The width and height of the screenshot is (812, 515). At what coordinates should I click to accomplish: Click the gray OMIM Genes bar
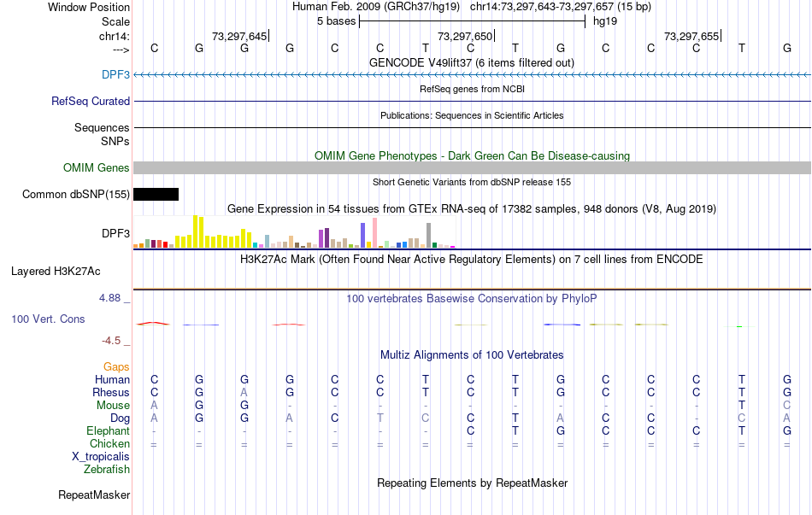pos(473,167)
